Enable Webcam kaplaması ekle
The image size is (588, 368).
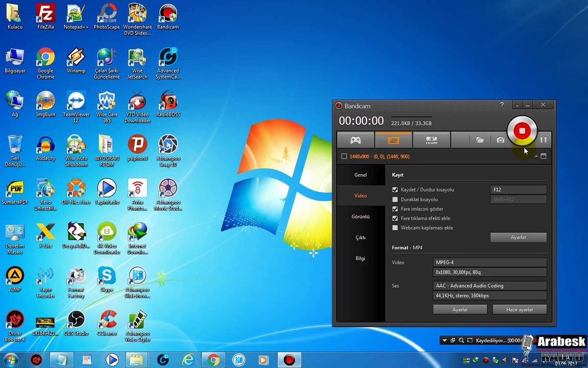[x=395, y=227]
